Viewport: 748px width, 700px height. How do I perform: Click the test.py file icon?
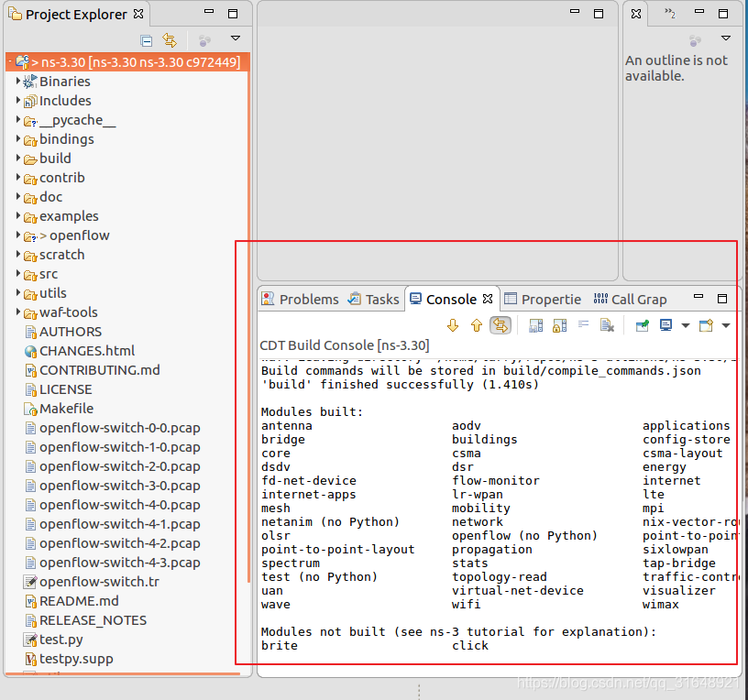pyautogui.click(x=30, y=640)
